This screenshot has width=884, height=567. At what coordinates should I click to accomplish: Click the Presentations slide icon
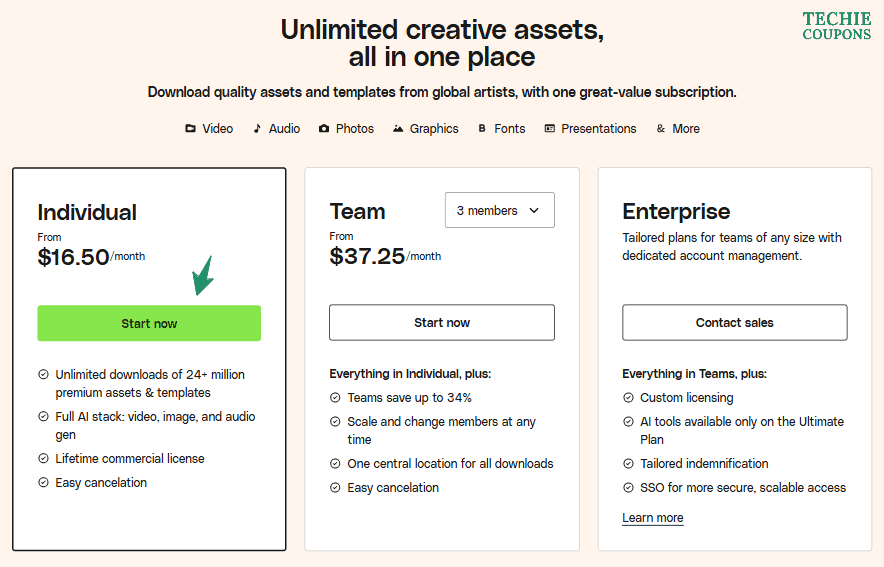pos(549,129)
